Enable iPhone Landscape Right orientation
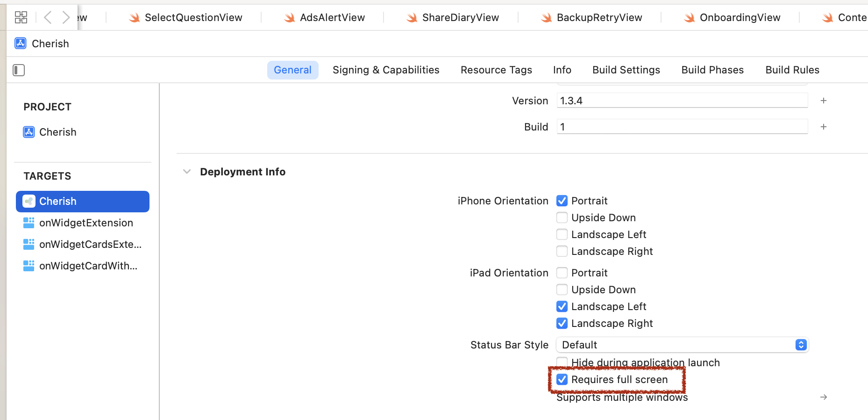This screenshot has height=420, width=868. pos(562,251)
